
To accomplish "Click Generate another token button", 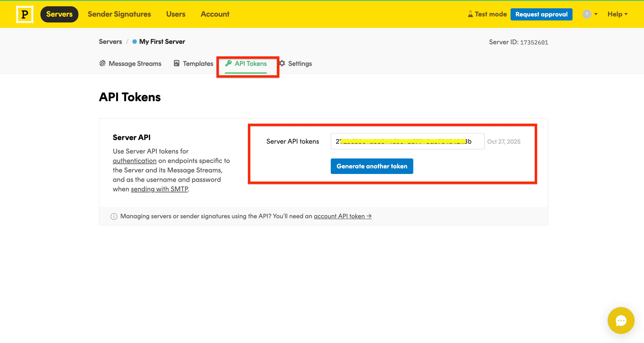I will point(372,166).
